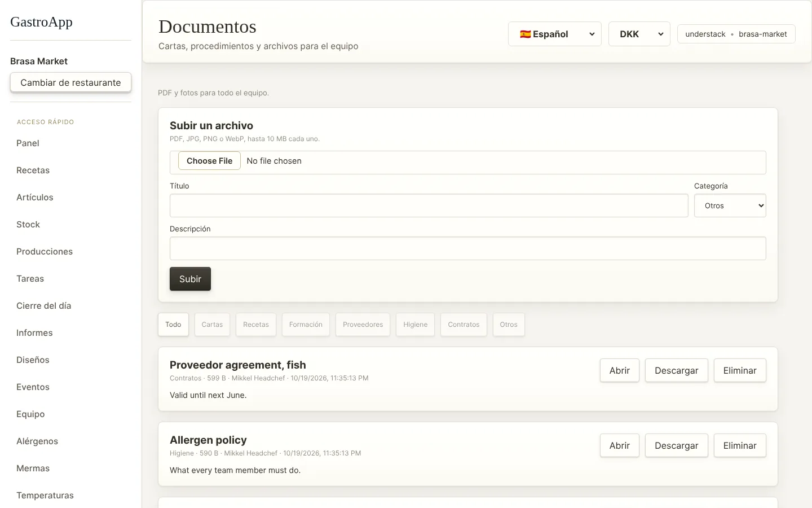Image resolution: width=812 pixels, height=508 pixels.
Task: Download the Proveedor agreement, fish document
Action: (x=676, y=370)
